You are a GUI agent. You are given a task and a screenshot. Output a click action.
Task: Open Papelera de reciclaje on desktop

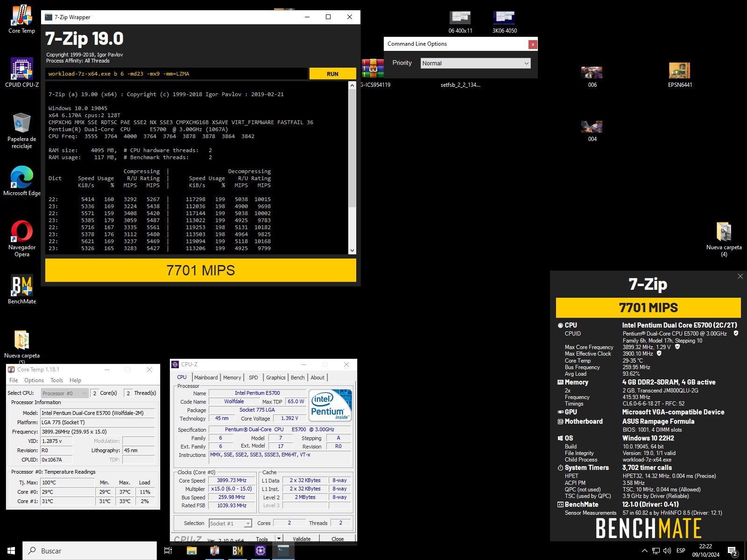22,131
